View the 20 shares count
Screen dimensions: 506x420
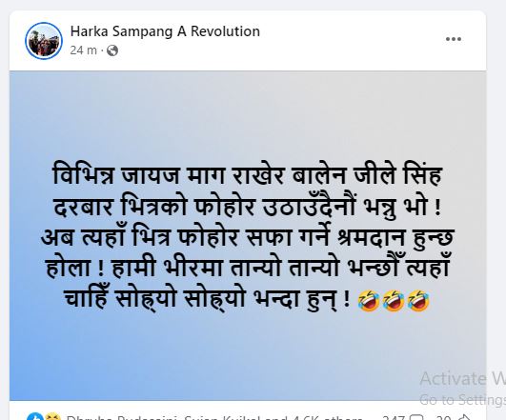click(x=444, y=417)
